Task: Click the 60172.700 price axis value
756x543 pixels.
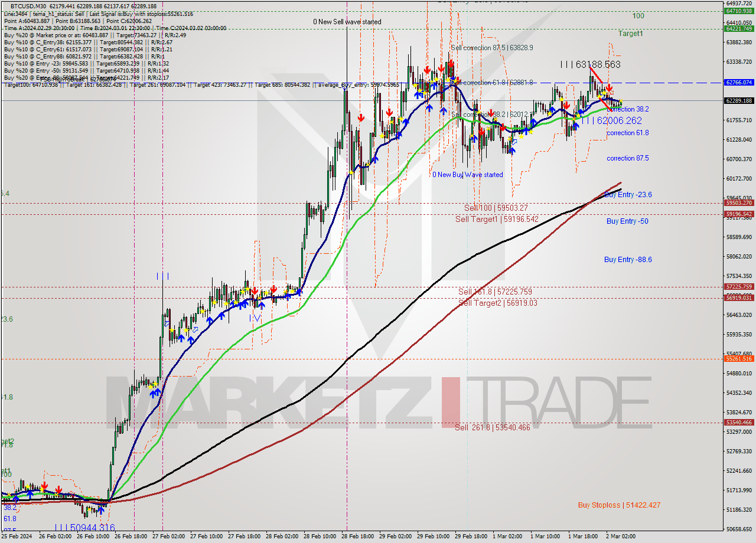Action: click(739, 178)
